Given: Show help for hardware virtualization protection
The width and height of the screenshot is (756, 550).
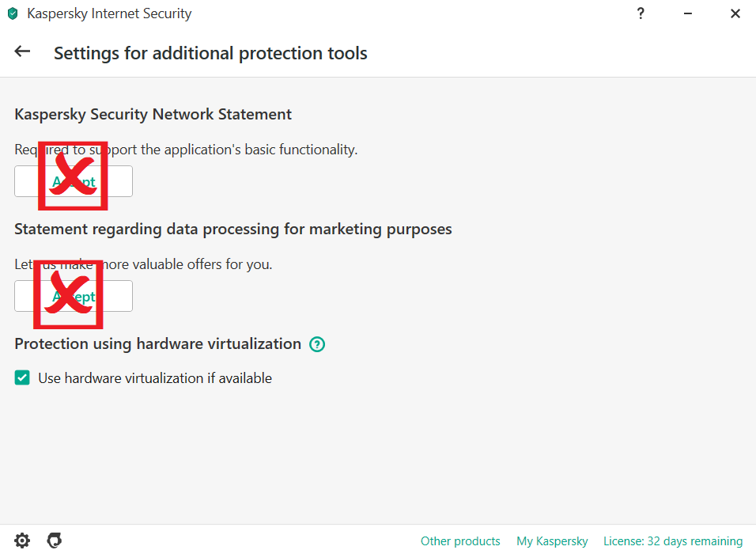Looking at the screenshot, I should [x=317, y=344].
